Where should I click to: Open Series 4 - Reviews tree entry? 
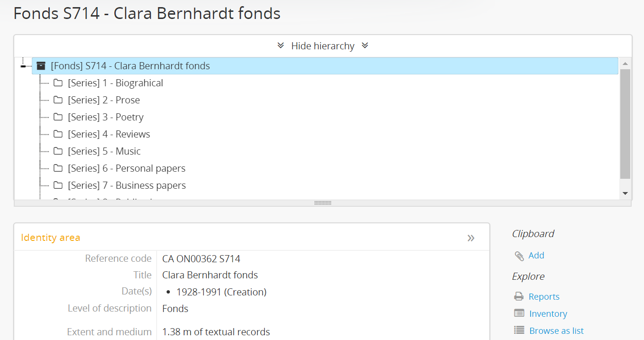click(109, 134)
